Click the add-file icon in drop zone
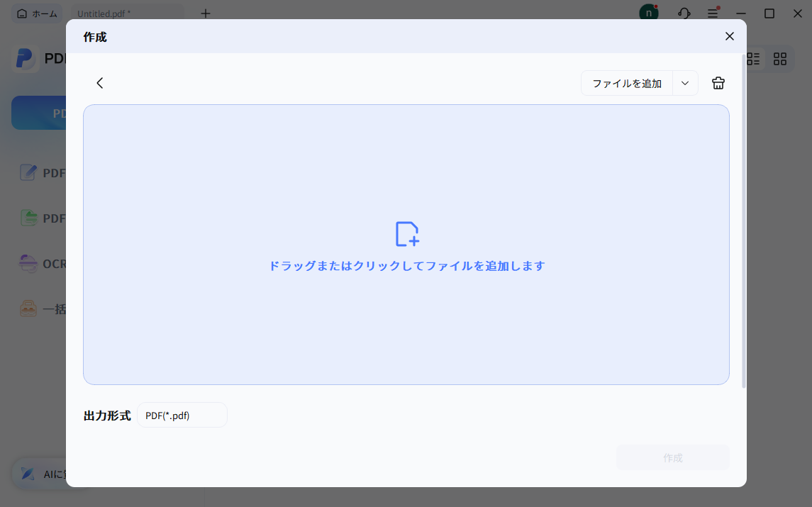The width and height of the screenshot is (812, 507). [x=407, y=234]
